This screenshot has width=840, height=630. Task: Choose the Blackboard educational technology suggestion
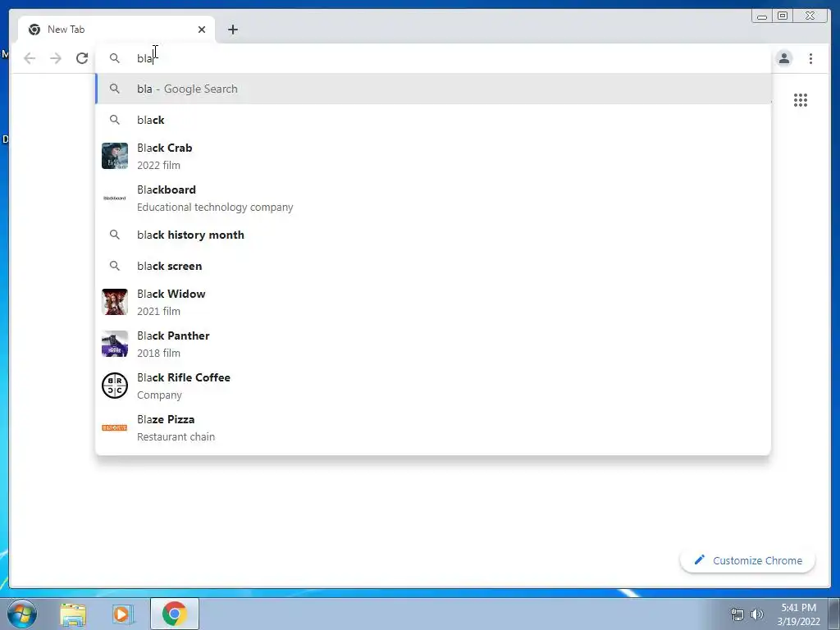433,199
